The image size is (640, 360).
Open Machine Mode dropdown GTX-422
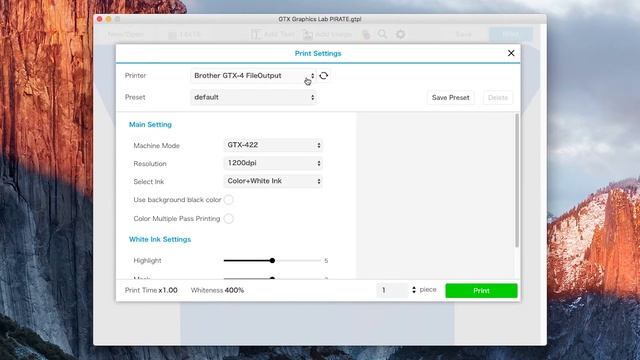coord(273,145)
